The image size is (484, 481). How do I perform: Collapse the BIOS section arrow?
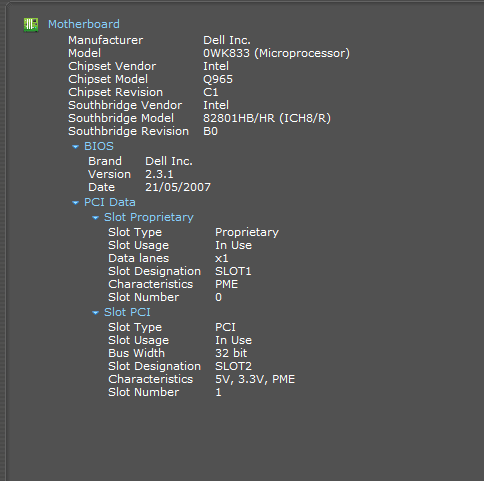tap(76, 147)
